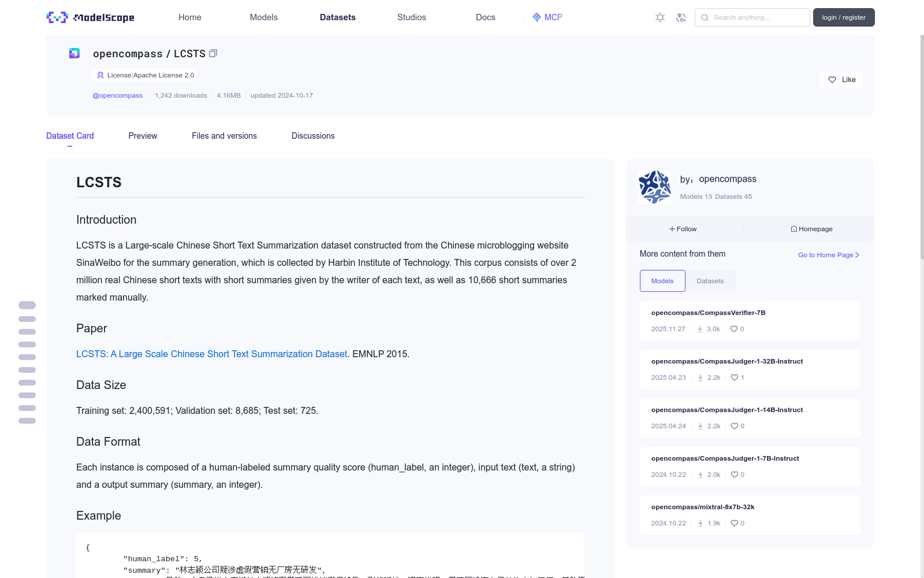The image size is (924, 578).
Task: Go to Home Page link
Action: pyautogui.click(x=829, y=255)
